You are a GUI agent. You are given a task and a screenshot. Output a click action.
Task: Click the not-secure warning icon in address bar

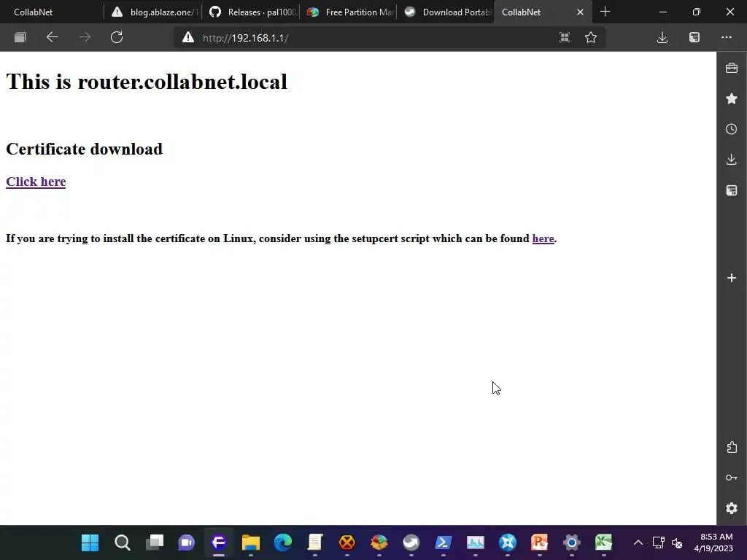click(x=188, y=38)
